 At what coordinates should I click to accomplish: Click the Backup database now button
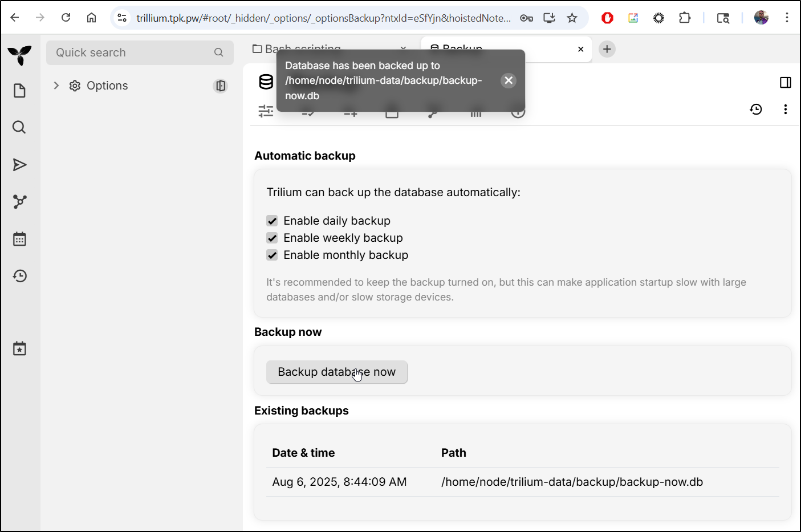337,372
